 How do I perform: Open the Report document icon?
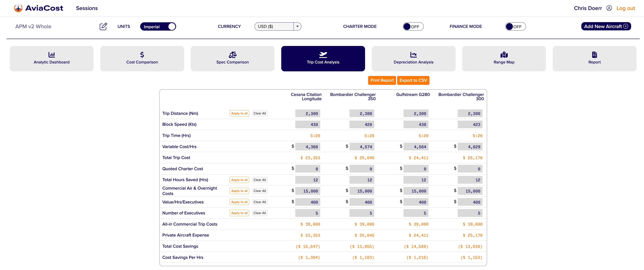click(594, 54)
